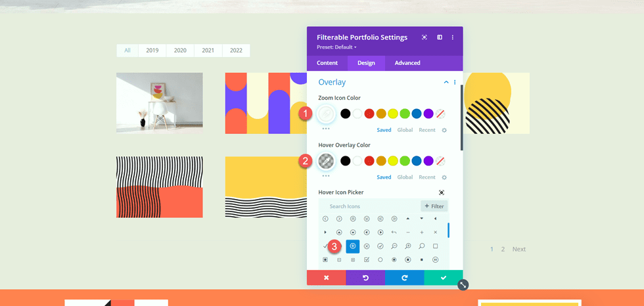Pick the plain plus sign icon
Viewport: 644px width, 306px height.
point(422,232)
